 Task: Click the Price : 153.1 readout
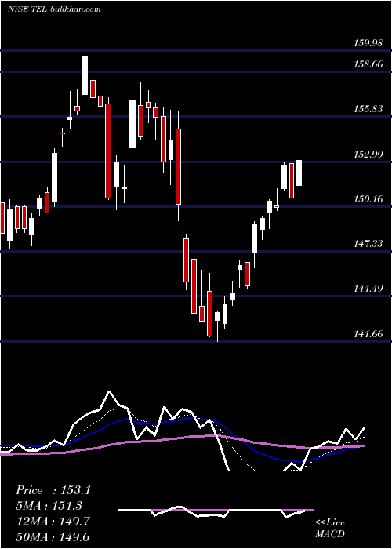[x=53, y=490]
